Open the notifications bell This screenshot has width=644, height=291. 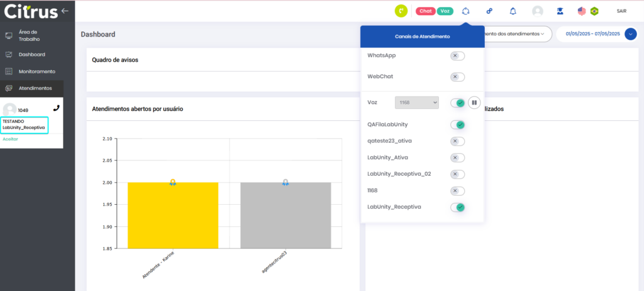click(x=513, y=11)
